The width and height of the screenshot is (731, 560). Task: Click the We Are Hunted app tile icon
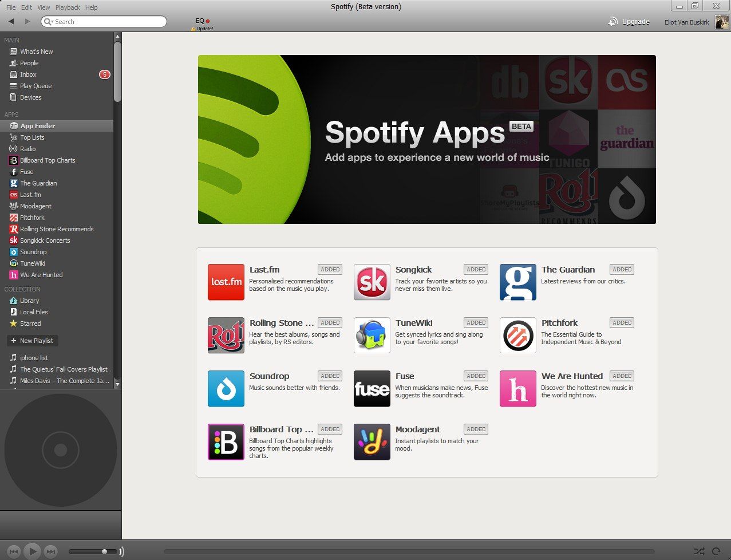point(518,389)
